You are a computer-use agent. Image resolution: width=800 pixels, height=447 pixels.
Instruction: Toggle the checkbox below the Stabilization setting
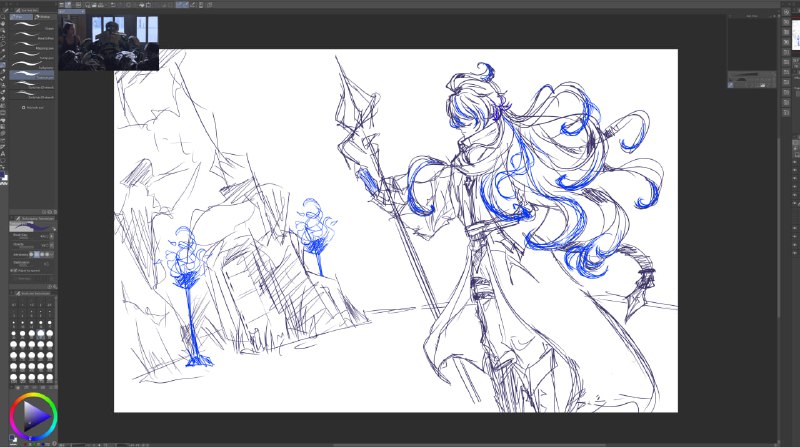click(15, 270)
